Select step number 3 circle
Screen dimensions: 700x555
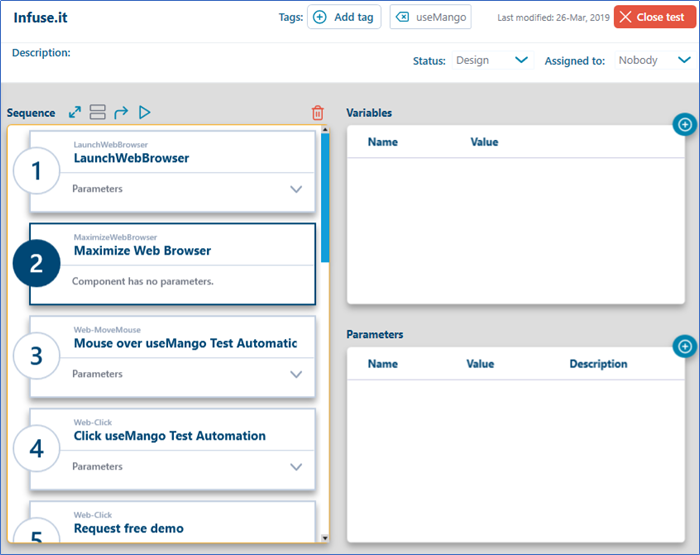[37, 356]
